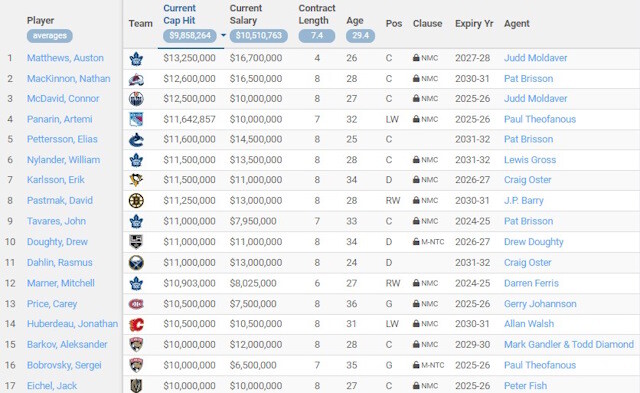640x393 pixels.
Task: Open Jack Eichel's player link
Action: click(x=52, y=386)
